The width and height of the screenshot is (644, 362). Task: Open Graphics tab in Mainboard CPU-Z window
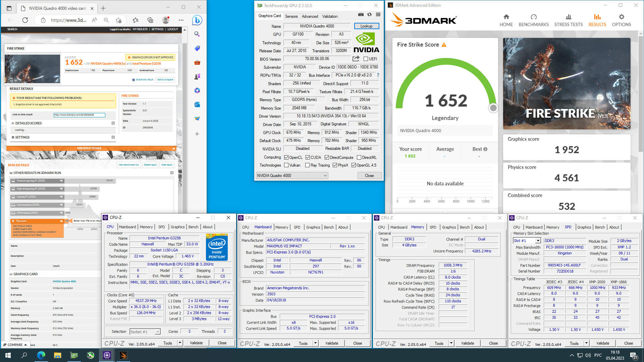[313, 227]
